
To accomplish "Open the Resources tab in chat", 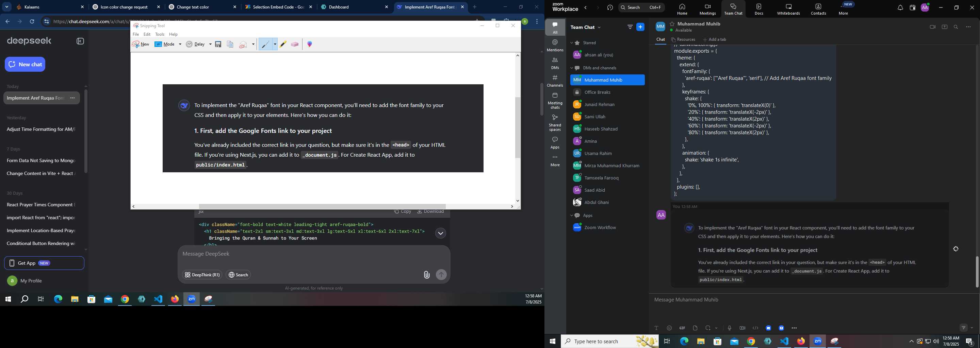I will tap(683, 39).
